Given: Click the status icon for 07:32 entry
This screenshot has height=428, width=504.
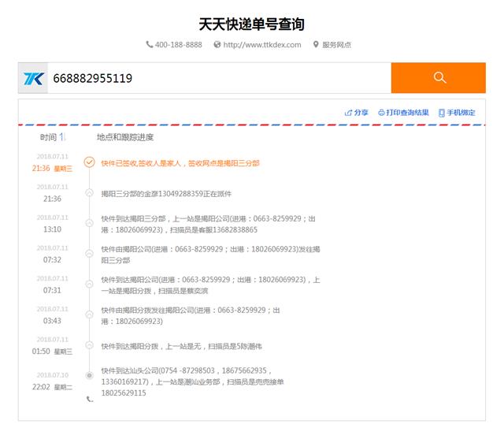Looking at the screenshot, I should click(x=89, y=254).
